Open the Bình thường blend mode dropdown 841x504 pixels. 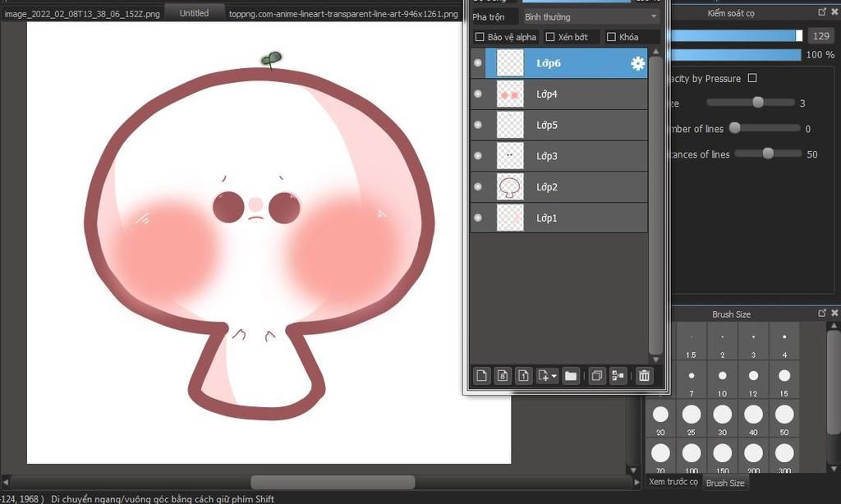click(591, 16)
